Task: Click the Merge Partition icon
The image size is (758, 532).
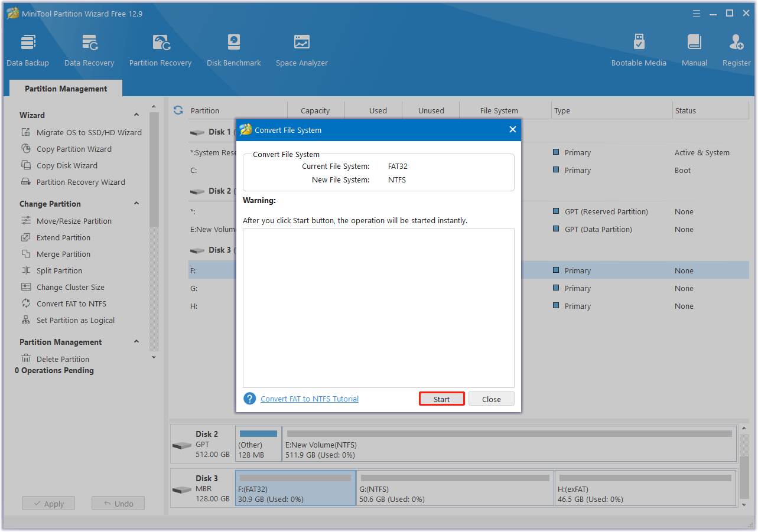Action: pyautogui.click(x=26, y=254)
